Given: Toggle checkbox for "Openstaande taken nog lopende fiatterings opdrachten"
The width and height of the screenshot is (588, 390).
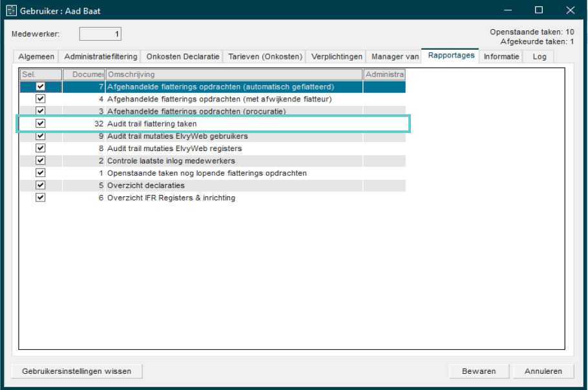Looking at the screenshot, I should point(40,173).
